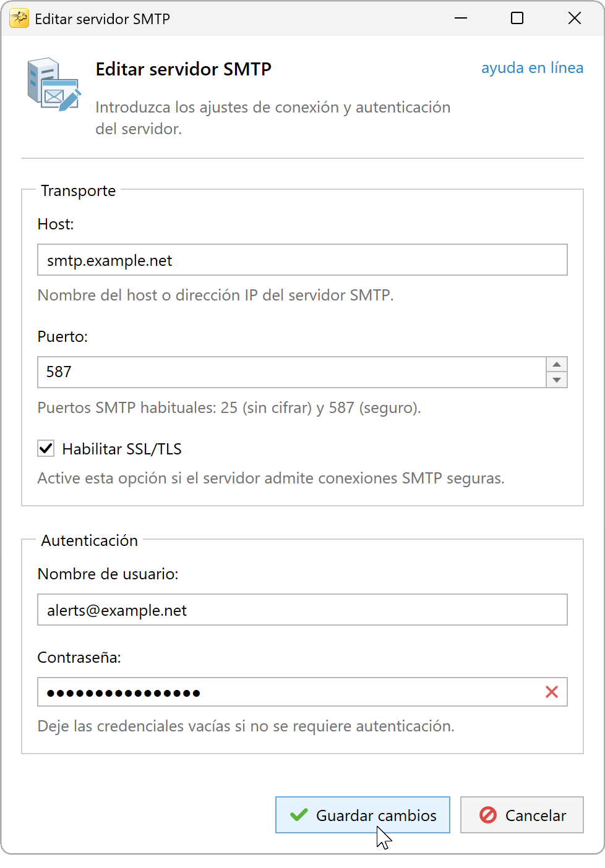This screenshot has height=868, width=605.
Task: Click the hint 'Puertos SMTP habituales' text
Action: pyautogui.click(x=230, y=408)
